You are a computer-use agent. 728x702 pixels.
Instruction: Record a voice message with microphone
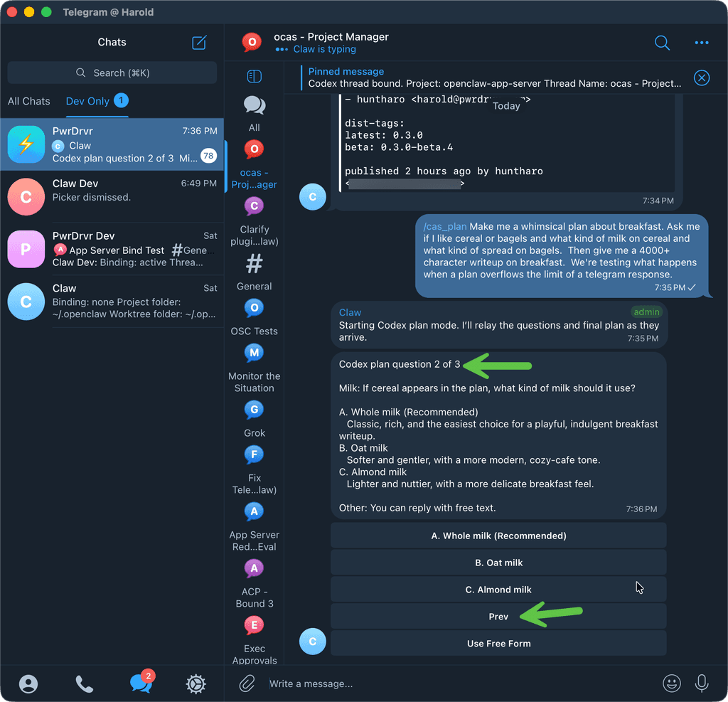tap(701, 684)
